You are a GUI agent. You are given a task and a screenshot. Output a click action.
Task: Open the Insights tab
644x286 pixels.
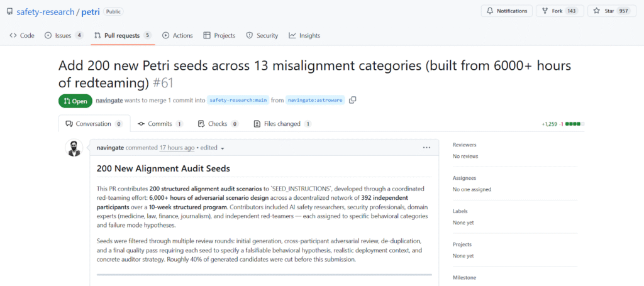(304, 36)
